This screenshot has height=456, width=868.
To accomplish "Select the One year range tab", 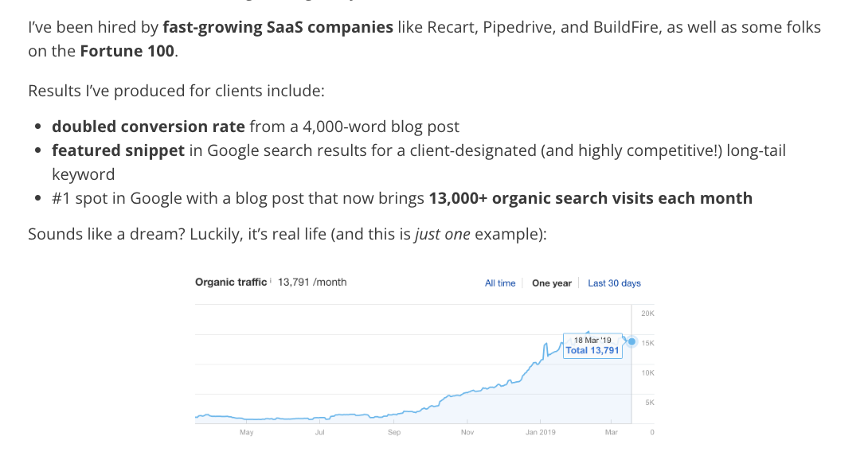I will pos(552,283).
